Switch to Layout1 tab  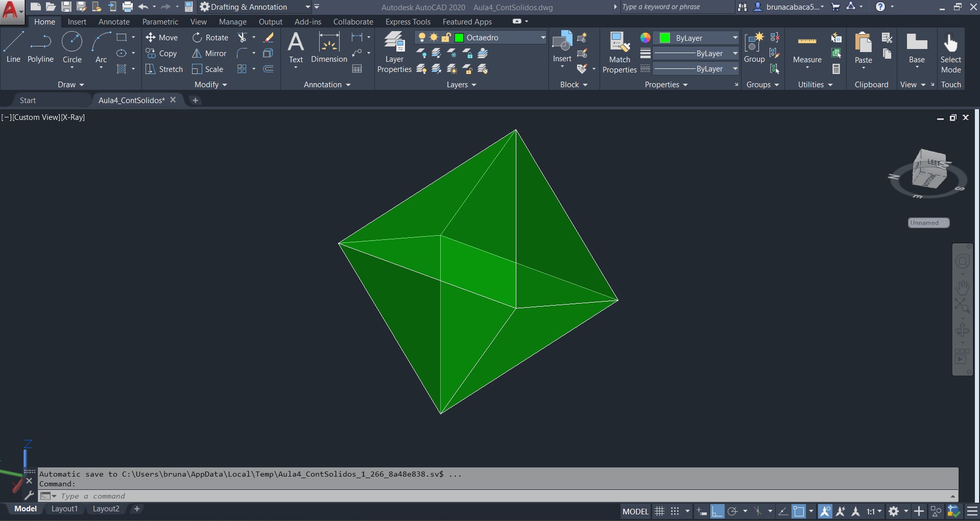coord(64,509)
